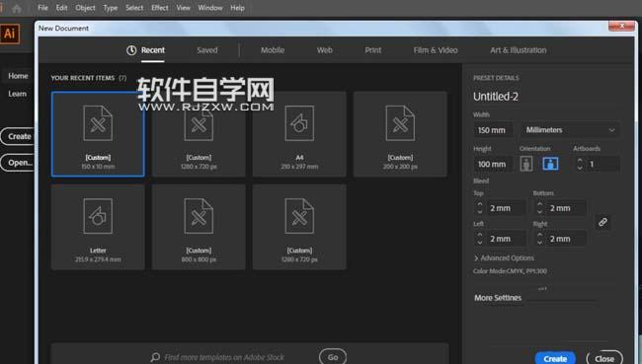Open the File menu
This screenshot has width=642, height=364.
coord(42,8)
